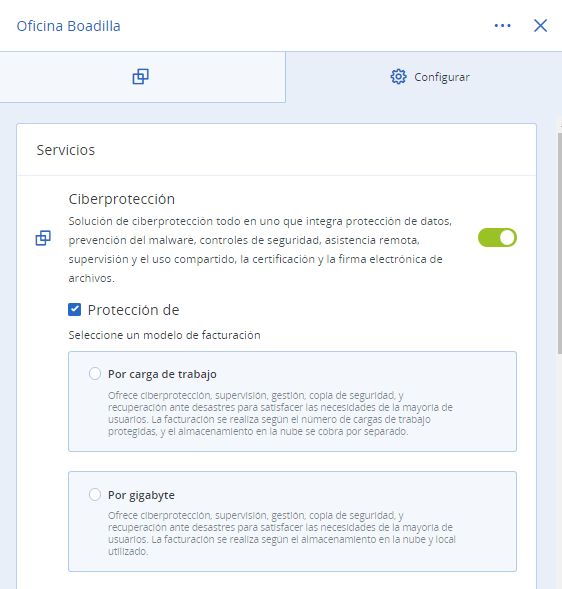Click the vertical scrollbar thumb
Screen dimensions: 562x589
559,243
